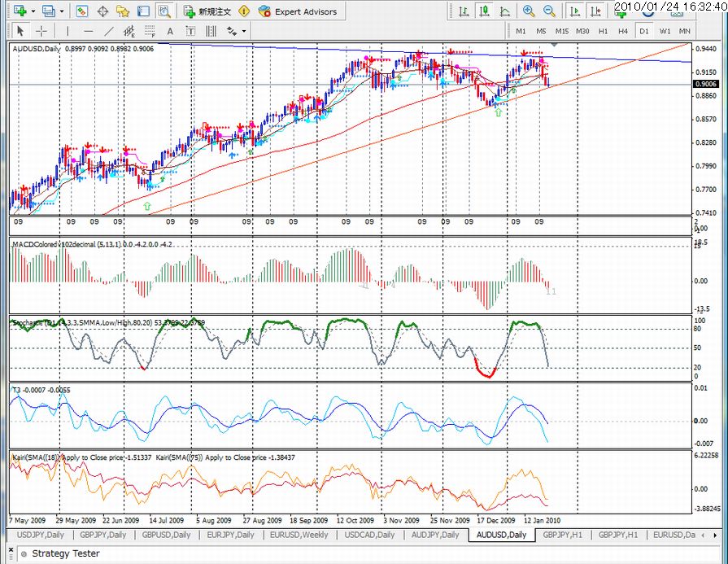Toggle Expert Advisors on or off

tap(298, 11)
